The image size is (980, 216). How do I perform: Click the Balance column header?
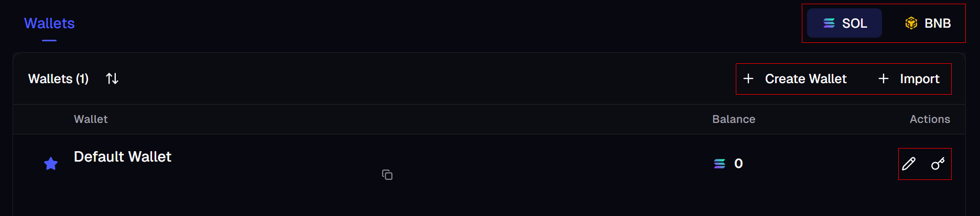[734, 119]
